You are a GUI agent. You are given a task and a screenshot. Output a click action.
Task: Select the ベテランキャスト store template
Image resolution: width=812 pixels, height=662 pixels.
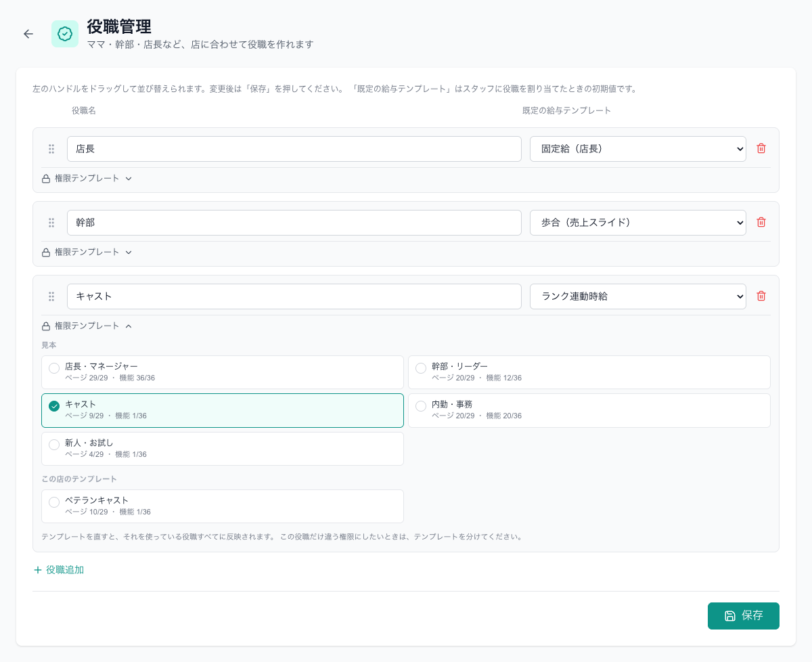tap(223, 506)
